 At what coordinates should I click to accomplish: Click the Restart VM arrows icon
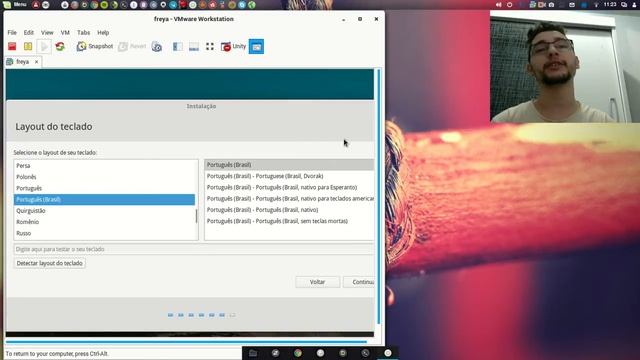[x=60, y=46]
